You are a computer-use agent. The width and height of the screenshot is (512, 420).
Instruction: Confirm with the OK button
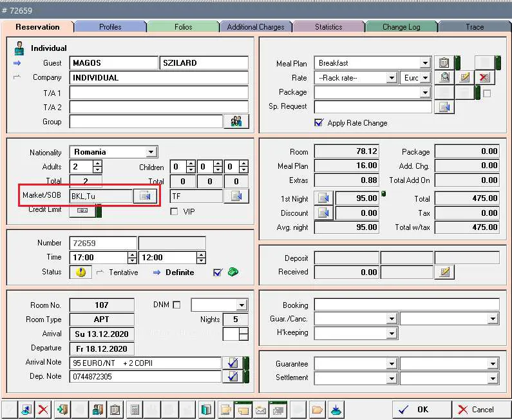(422, 409)
